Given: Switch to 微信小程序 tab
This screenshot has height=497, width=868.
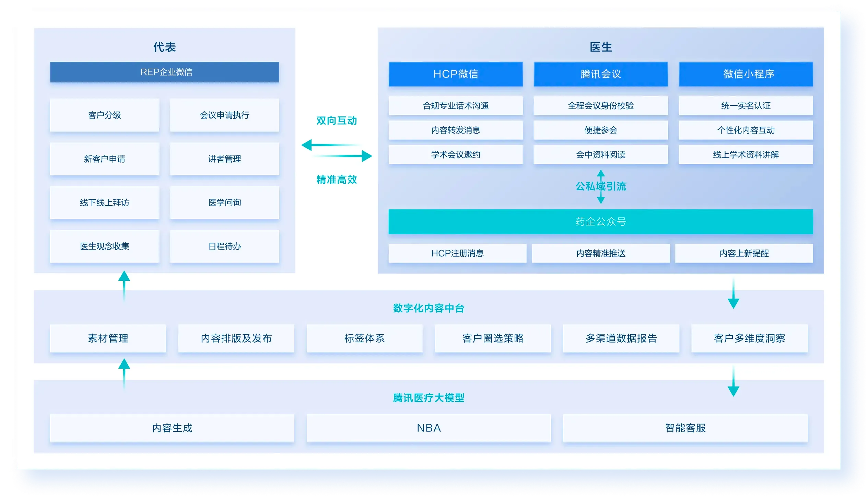Looking at the screenshot, I should tap(746, 74).
